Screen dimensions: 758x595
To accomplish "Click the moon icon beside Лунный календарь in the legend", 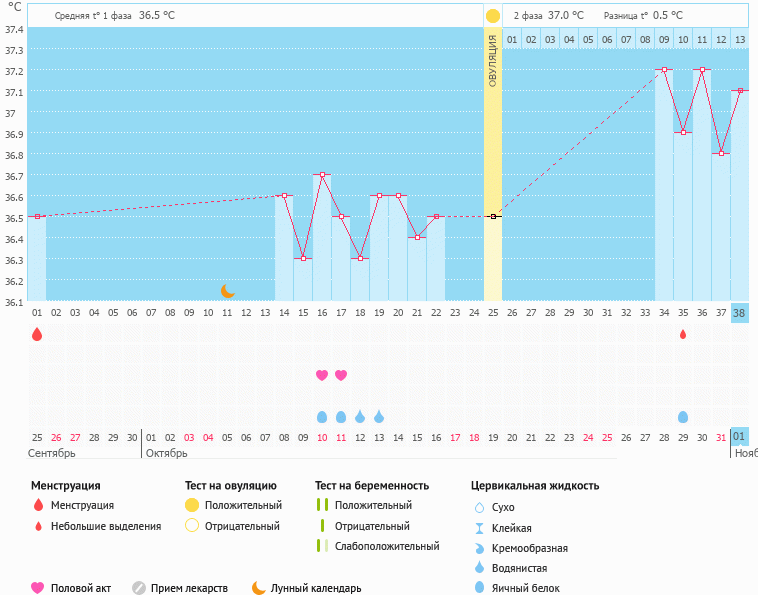I will (259, 588).
